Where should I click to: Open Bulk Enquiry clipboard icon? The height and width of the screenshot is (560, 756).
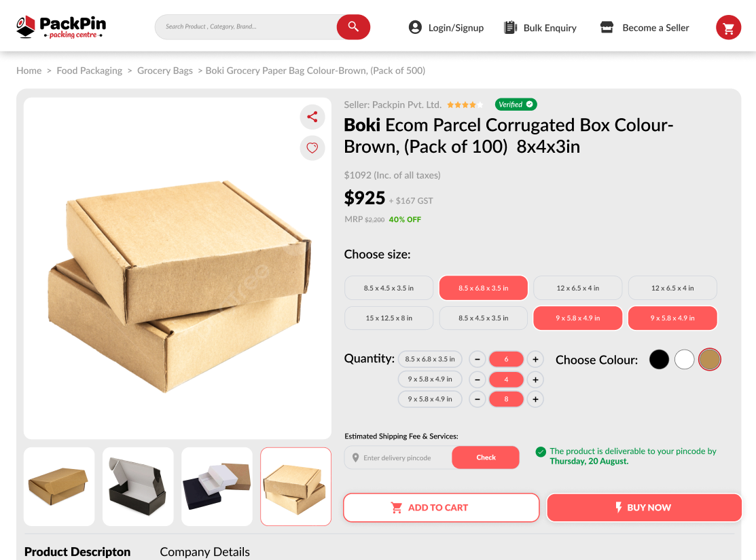[x=510, y=27]
